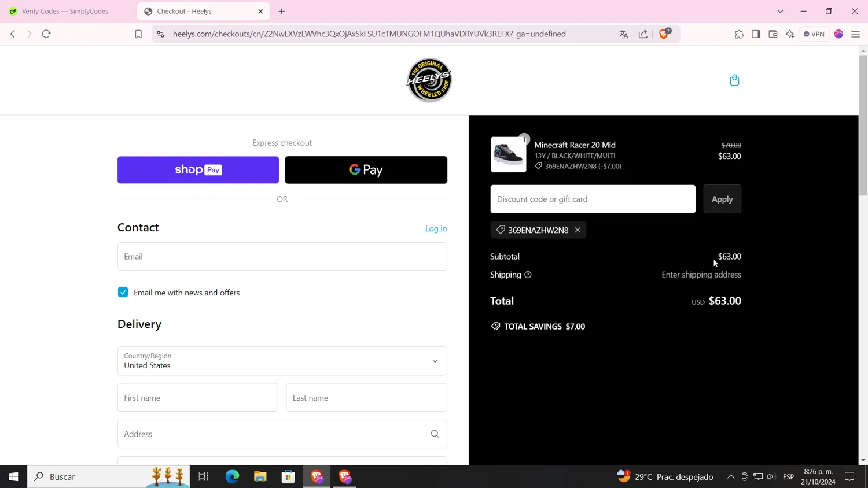Click the First name field
This screenshot has height=488, width=868.
click(x=198, y=398)
